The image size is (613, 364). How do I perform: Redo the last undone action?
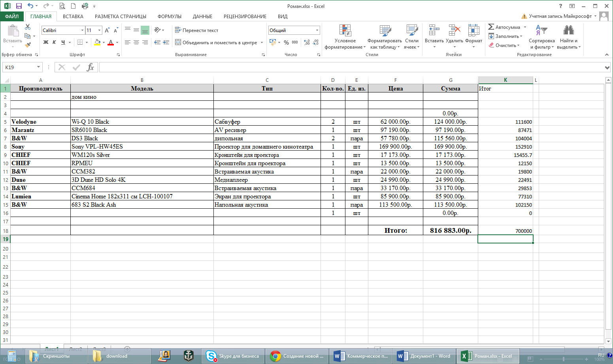[46, 6]
